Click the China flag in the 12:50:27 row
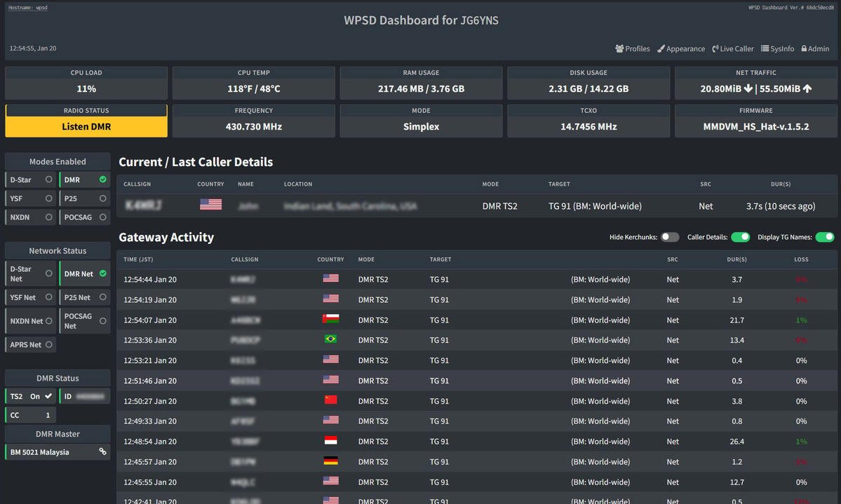The width and height of the screenshot is (841, 504). (x=330, y=400)
